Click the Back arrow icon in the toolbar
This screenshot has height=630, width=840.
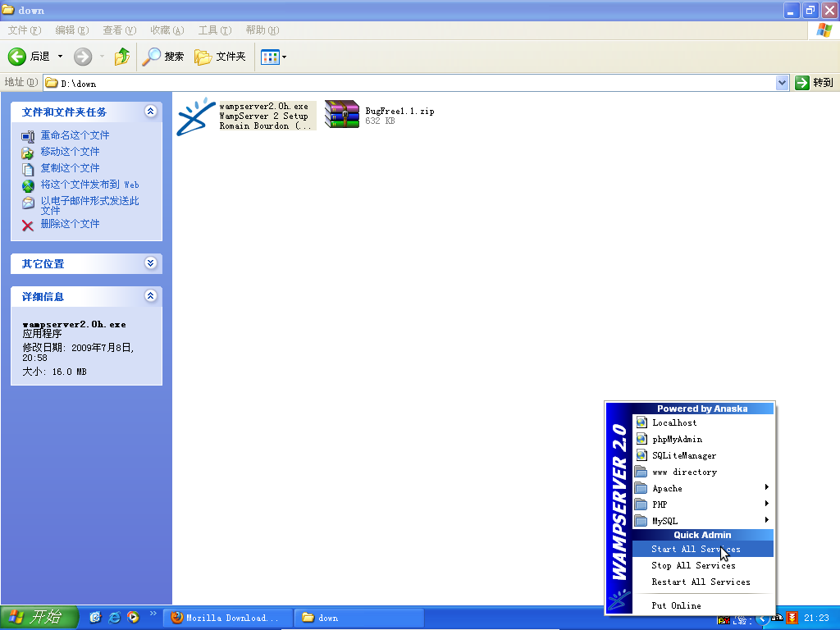click(x=17, y=57)
